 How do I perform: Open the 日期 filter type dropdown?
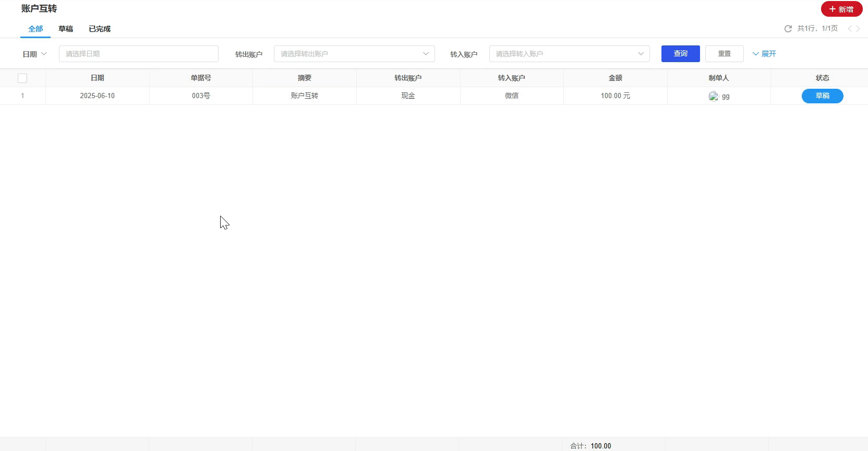coord(34,54)
